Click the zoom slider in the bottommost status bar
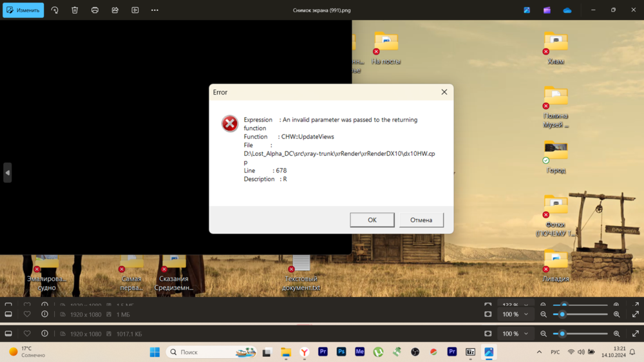Viewport: 644px width, 362px height. (x=580, y=334)
